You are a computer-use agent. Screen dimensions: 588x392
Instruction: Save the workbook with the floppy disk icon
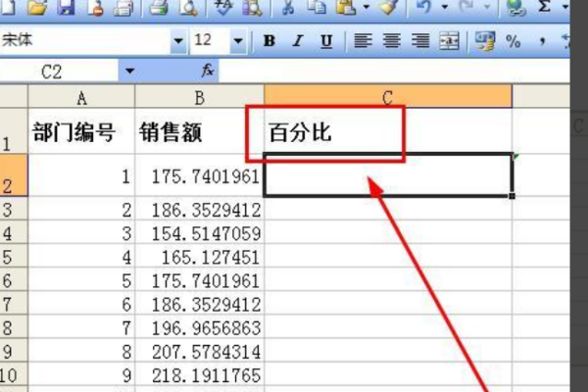pyautogui.click(x=66, y=7)
